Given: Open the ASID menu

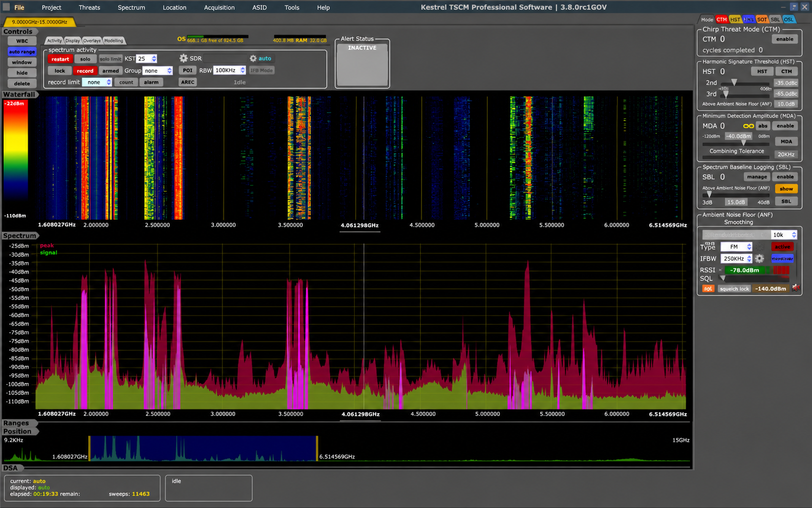Looking at the screenshot, I should 260,7.
